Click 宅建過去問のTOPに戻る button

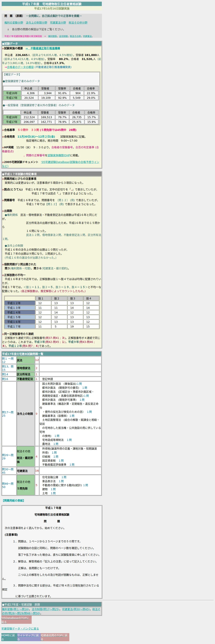[x=55, y=637]
